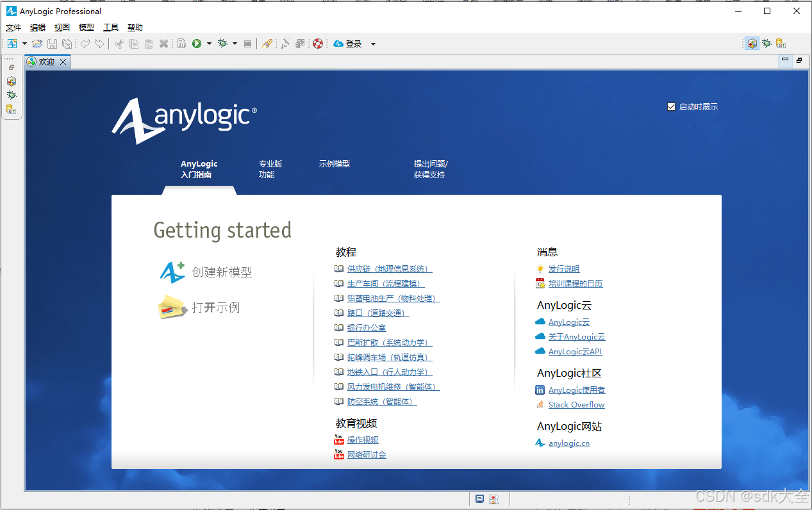Open a model file via the open folder icon
The height and width of the screenshot is (510, 812).
coord(37,43)
